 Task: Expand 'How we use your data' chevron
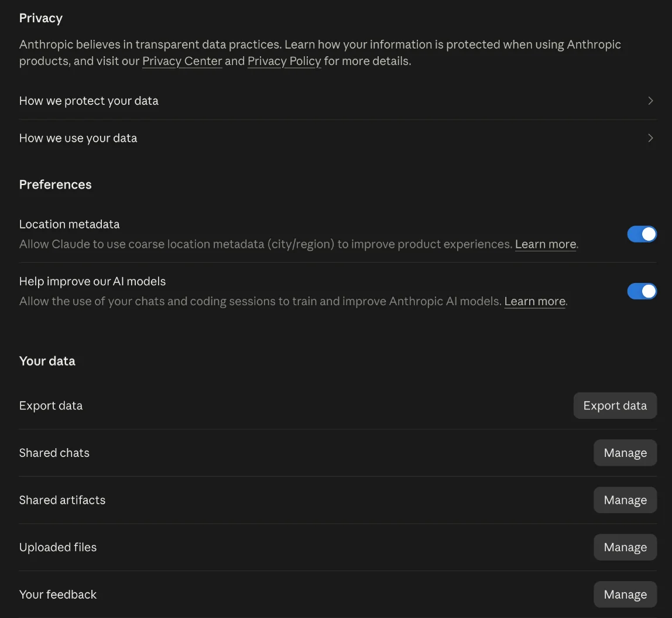(x=650, y=138)
